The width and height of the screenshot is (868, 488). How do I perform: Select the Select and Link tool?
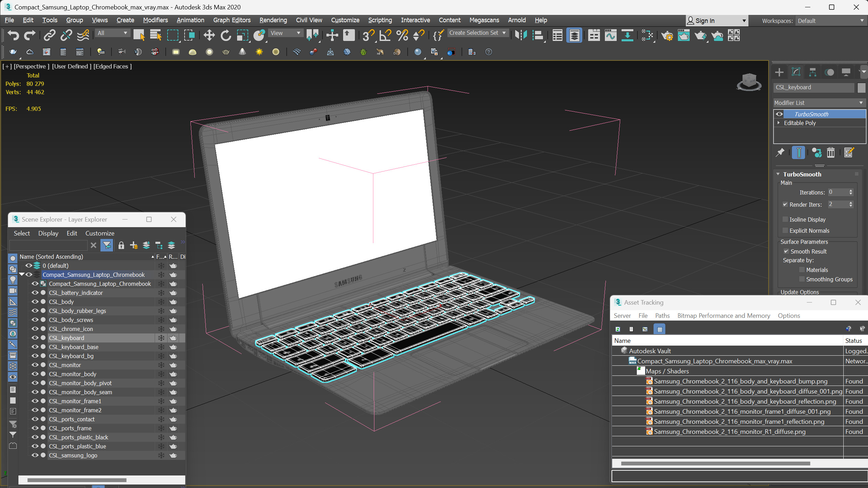pos(50,35)
